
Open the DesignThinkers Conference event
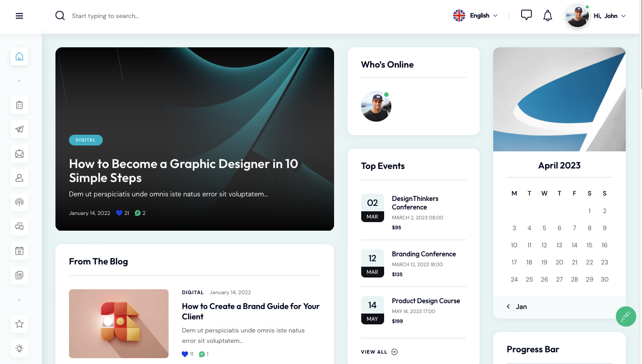coord(415,203)
